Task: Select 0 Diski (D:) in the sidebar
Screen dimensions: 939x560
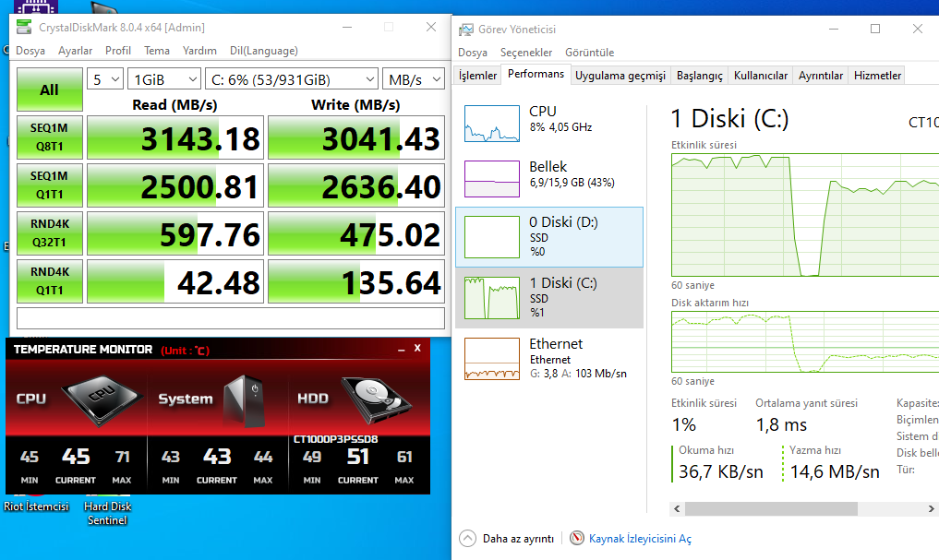Action: (x=549, y=237)
